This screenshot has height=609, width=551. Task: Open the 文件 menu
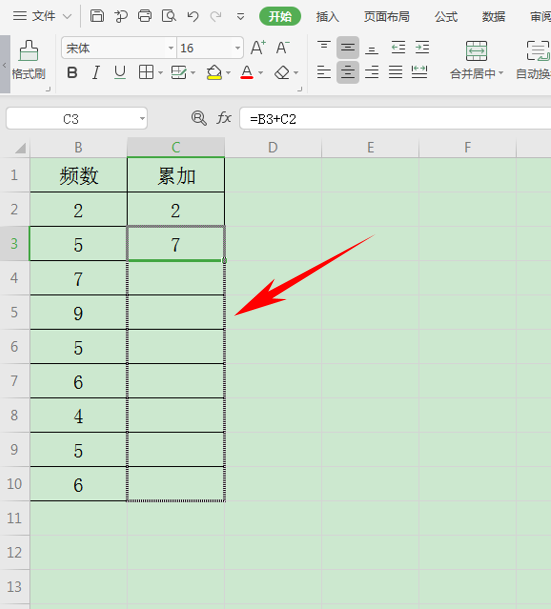[43, 16]
